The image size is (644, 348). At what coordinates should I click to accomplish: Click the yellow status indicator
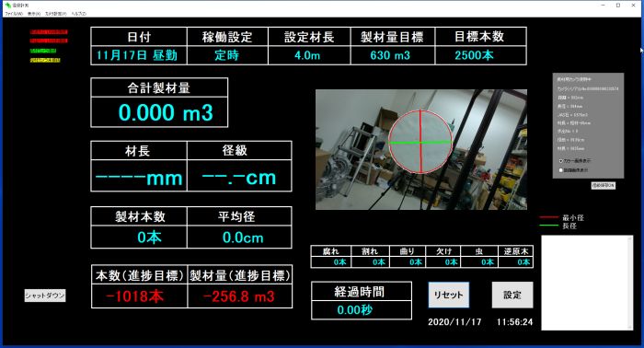click(x=45, y=60)
